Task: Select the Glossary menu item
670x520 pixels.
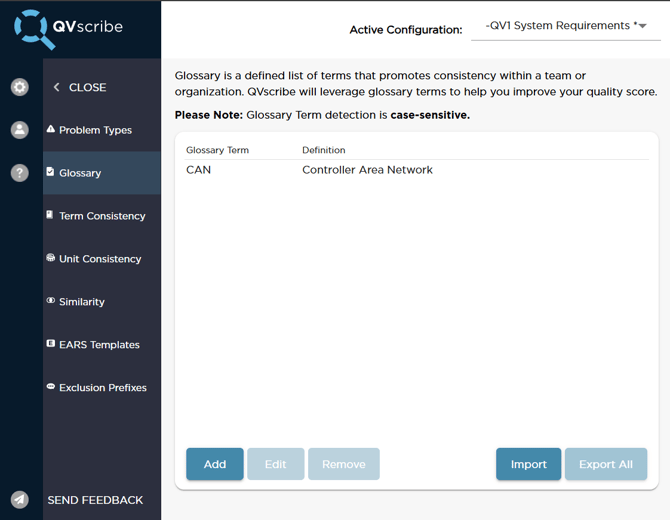Action: coord(80,173)
